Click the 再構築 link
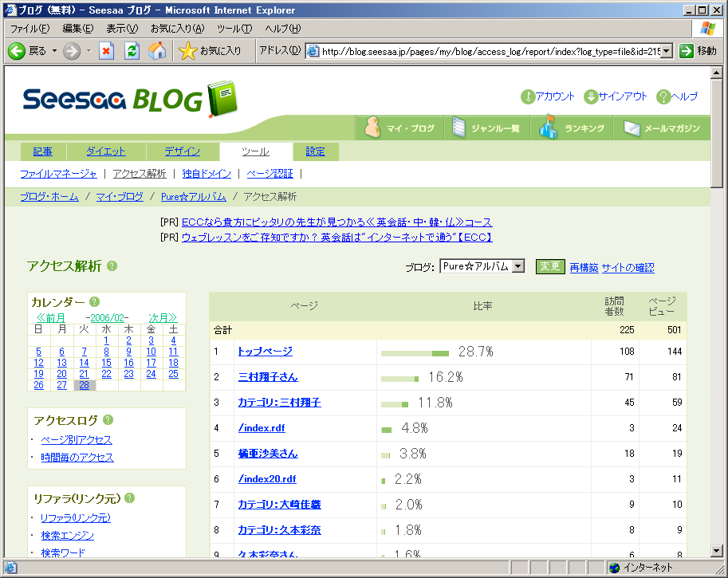The height and width of the screenshot is (578, 728). pos(584,267)
